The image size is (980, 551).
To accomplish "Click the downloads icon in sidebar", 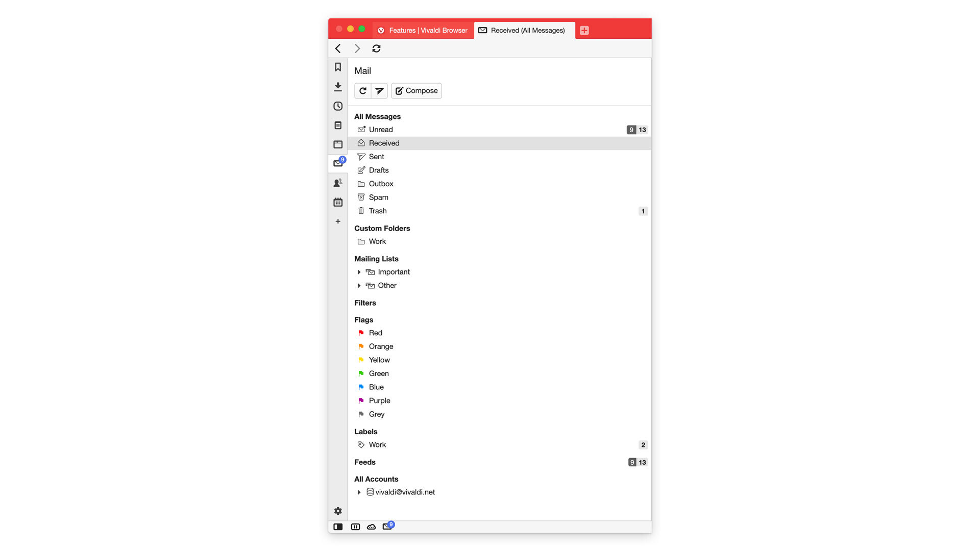I will [337, 86].
